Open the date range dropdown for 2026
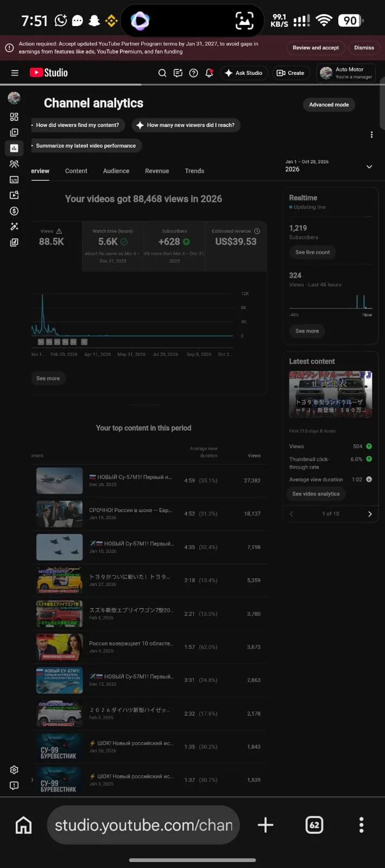Image resolution: width=385 pixels, height=868 pixels. pyautogui.click(x=329, y=166)
